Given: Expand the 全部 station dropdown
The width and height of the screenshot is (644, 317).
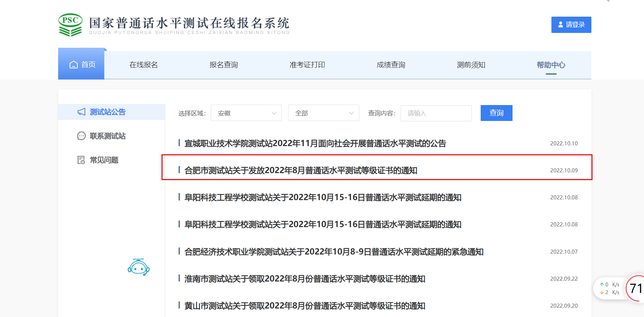Looking at the screenshot, I should point(323,113).
